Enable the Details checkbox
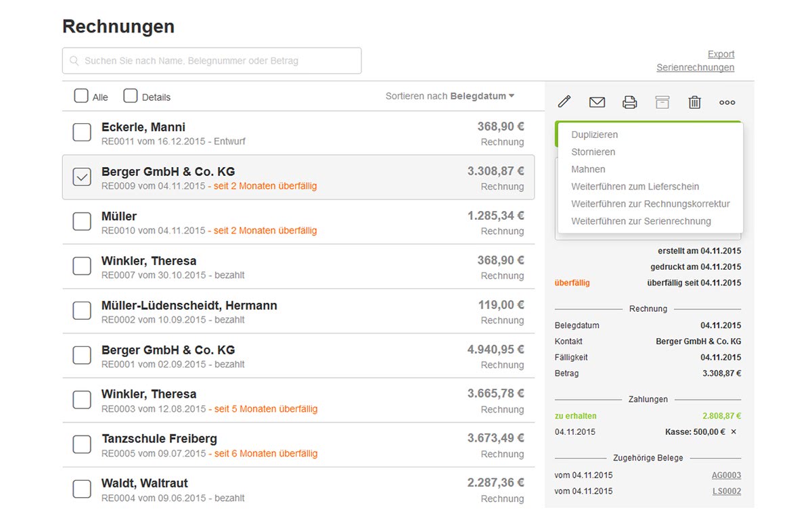 tap(131, 96)
